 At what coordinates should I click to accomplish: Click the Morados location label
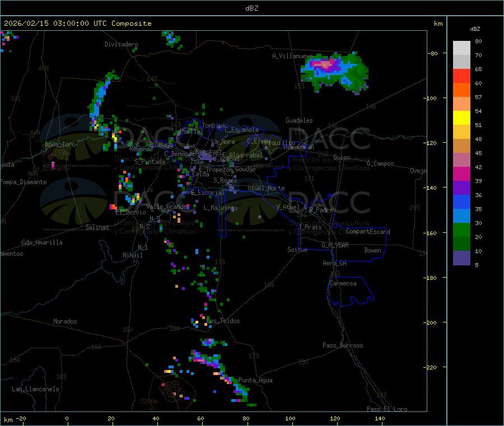(65, 321)
